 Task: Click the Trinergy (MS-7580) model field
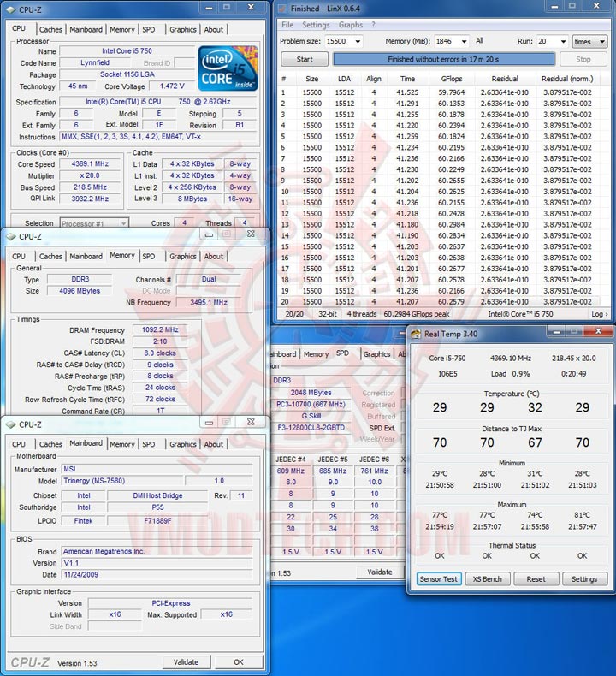(122, 481)
